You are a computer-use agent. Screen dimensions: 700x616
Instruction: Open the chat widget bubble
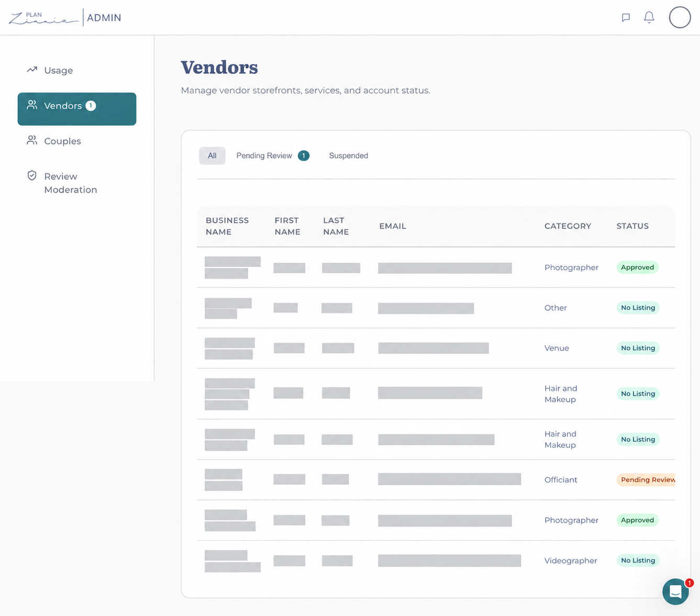click(x=675, y=591)
